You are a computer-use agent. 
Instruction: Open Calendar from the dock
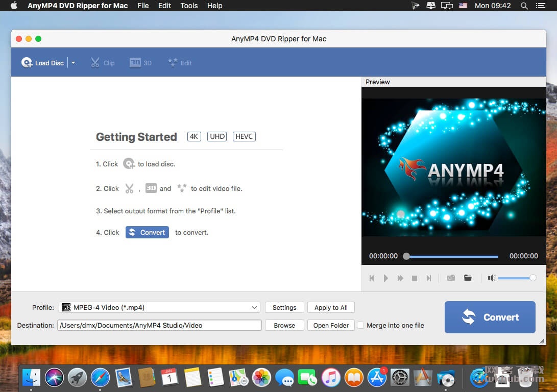tap(169, 377)
